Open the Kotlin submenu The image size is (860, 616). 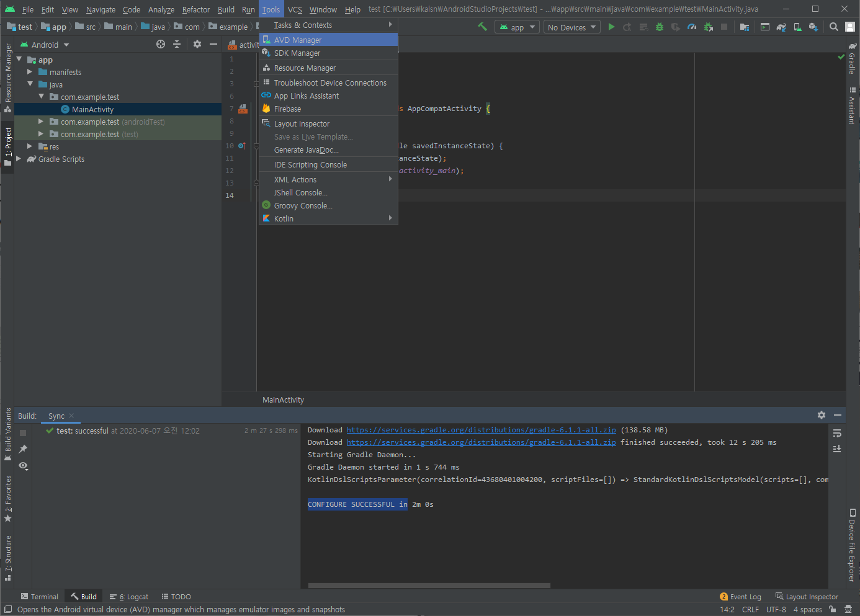328,218
